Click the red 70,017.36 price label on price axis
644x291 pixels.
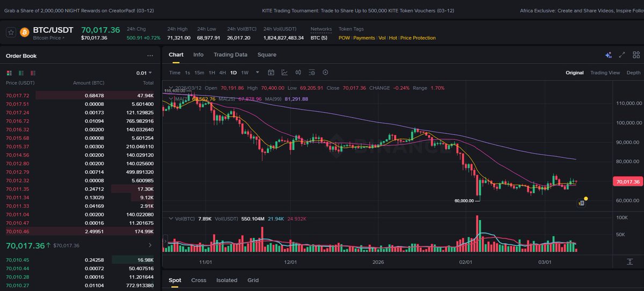627,182
